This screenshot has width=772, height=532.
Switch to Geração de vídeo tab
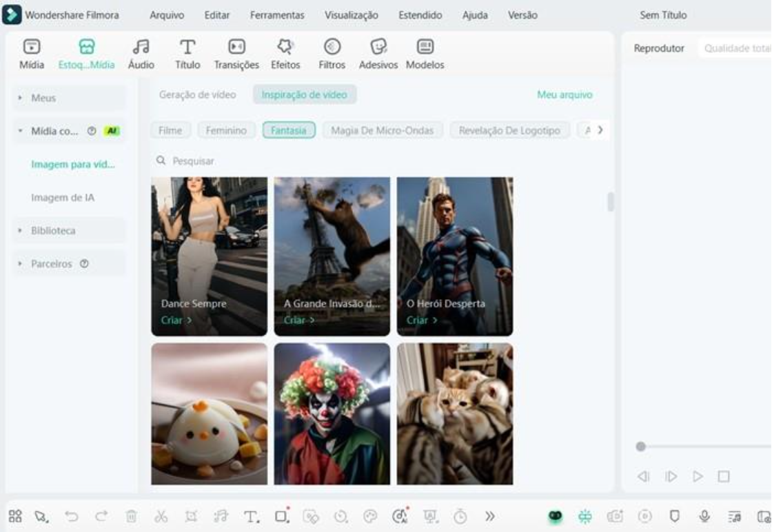[197, 94]
